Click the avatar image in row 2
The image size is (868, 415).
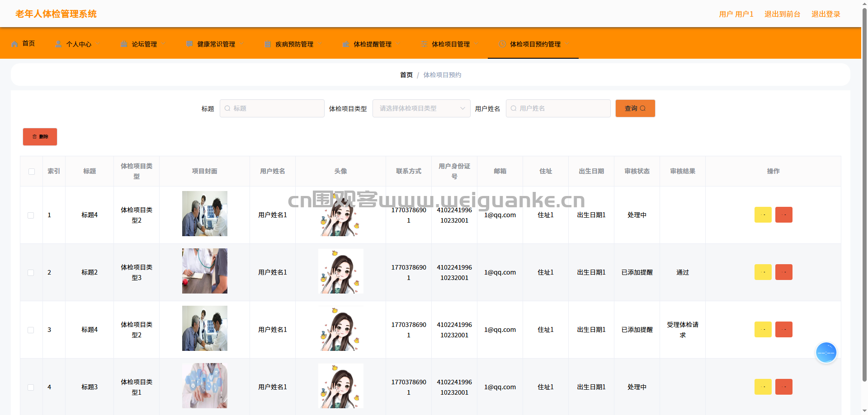[341, 271]
